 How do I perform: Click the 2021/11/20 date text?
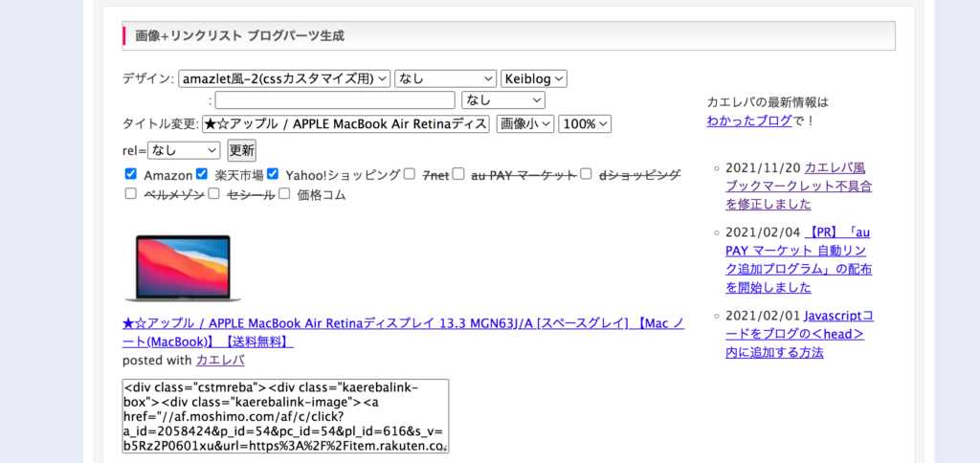763,168
